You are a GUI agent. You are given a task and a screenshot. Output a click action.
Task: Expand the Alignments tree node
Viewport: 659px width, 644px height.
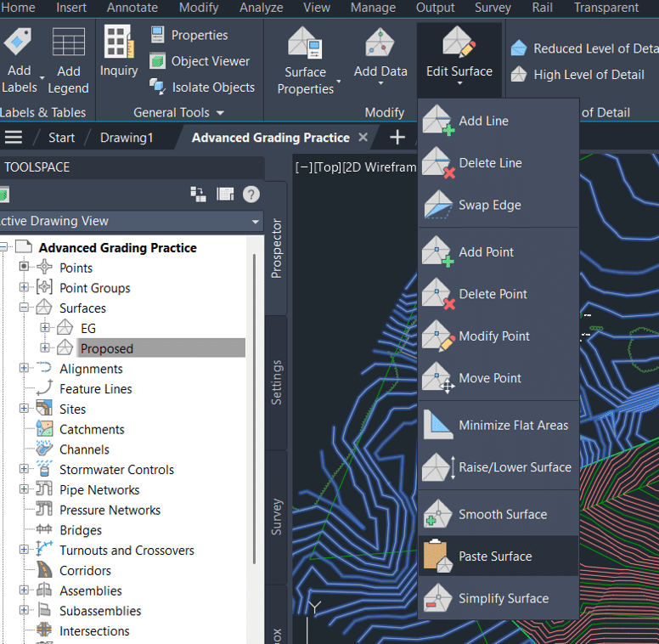pyautogui.click(x=24, y=368)
